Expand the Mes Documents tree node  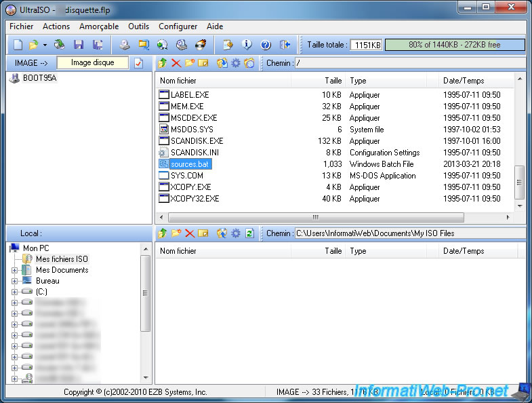[x=14, y=270]
